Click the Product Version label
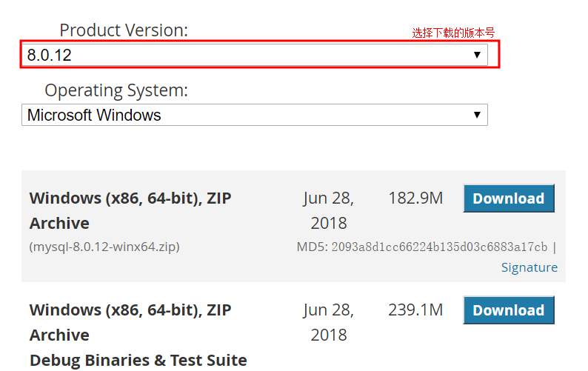The width and height of the screenshot is (588, 371). pyautogui.click(x=124, y=30)
